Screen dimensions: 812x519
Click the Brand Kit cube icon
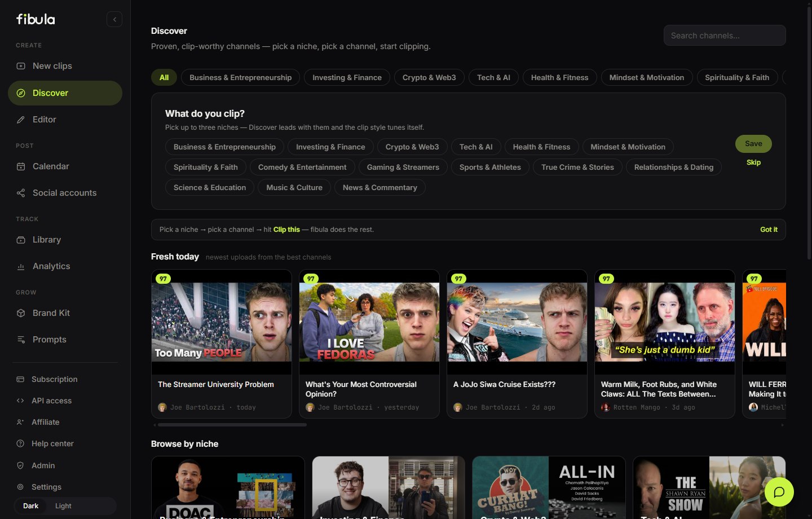[x=21, y=313]
